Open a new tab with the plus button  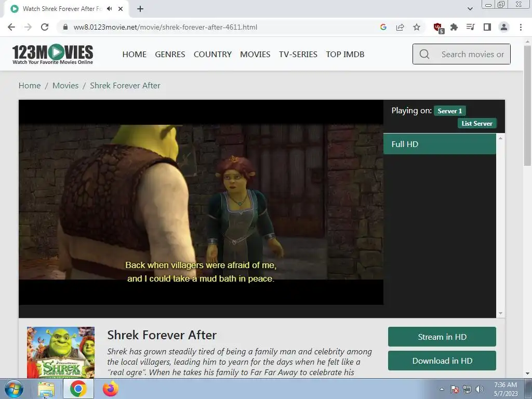(x=140, y=9)
